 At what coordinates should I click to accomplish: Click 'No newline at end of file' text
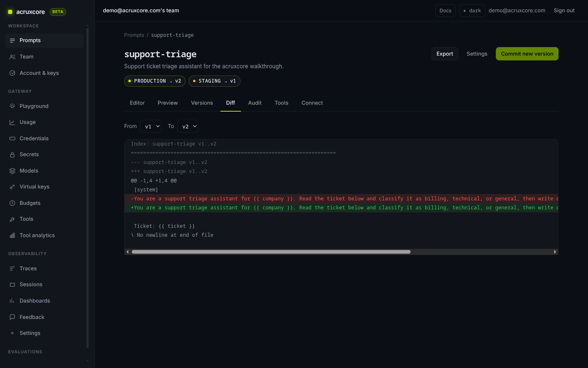coord(175,235)
